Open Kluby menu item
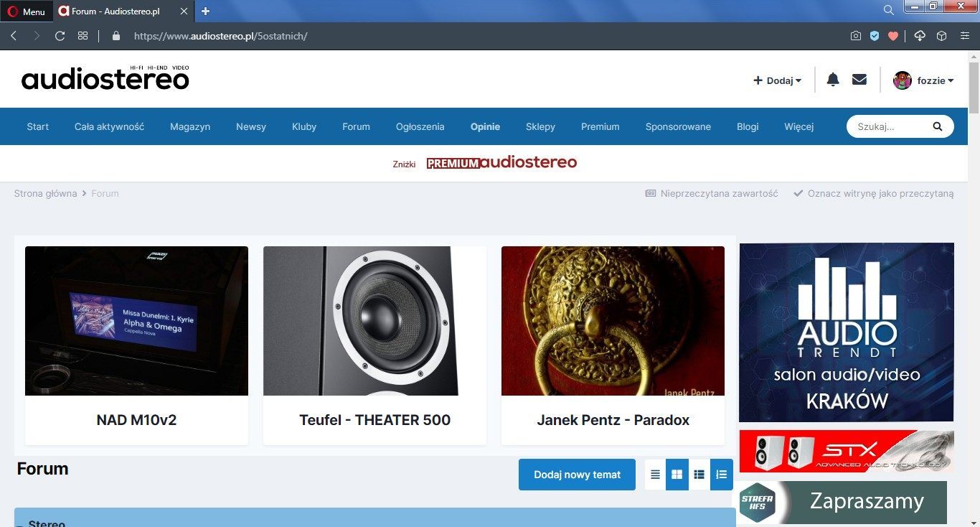This screenshot has height=527, width=980. pos(304,126)
